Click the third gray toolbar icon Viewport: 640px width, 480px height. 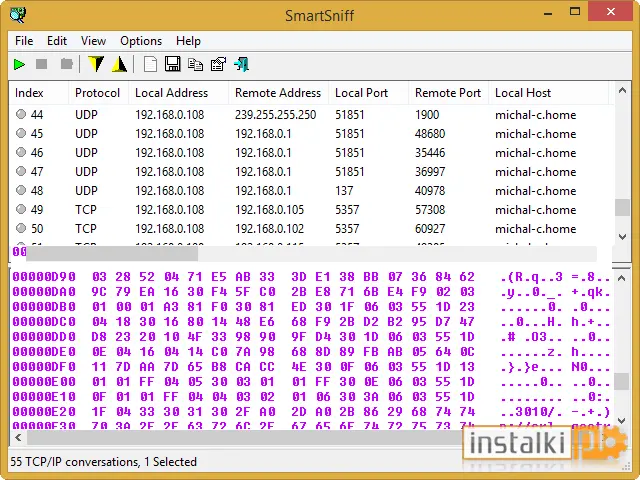(67, 64)
